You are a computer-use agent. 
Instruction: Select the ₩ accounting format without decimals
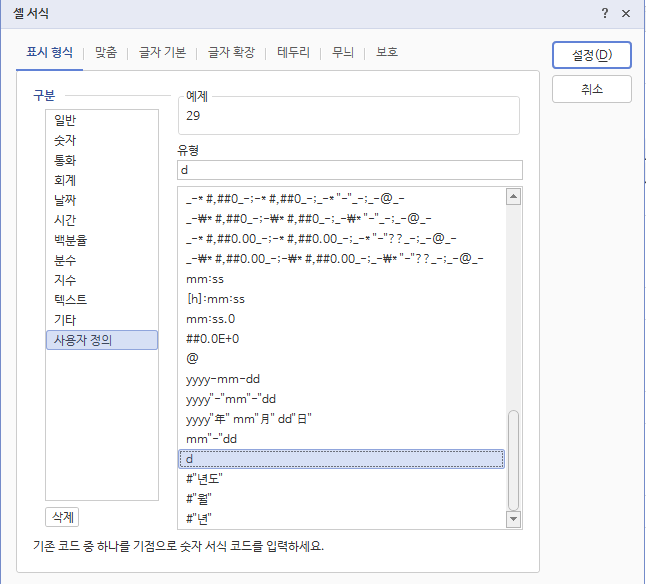[x=342, y=219]
